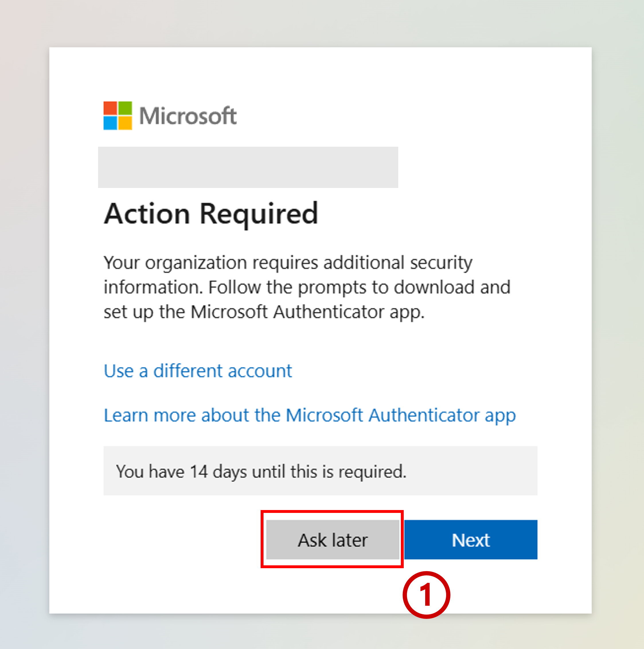Open Learn more about the Microsoft Authenticator app
This screenshot has width=644, height=649.
(x=310, y=416)
